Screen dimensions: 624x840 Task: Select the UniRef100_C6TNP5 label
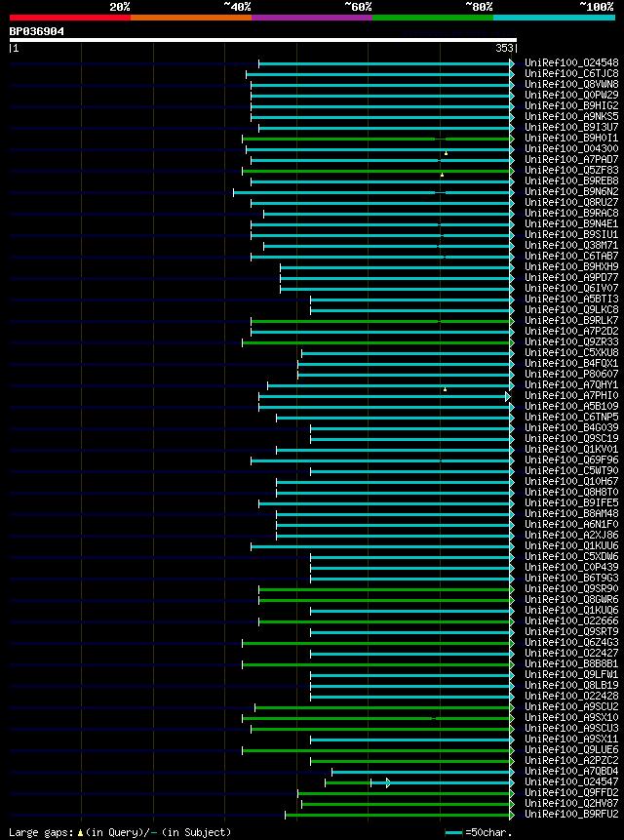[x=571, y=417]
